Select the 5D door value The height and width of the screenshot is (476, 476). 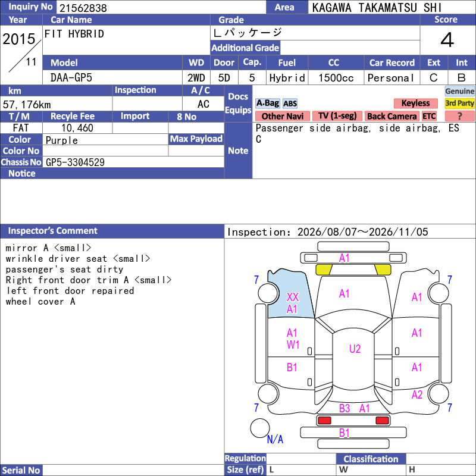[x=224, y=78]
